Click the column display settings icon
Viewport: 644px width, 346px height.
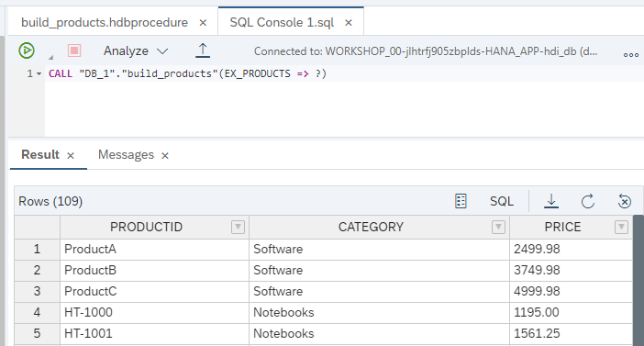tap(461, 201)
